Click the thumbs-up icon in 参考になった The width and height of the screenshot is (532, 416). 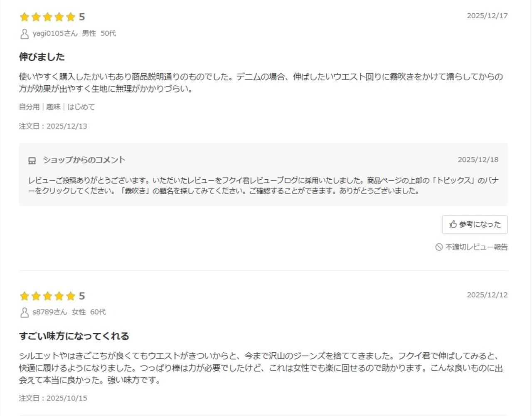(x=453, y=224)
